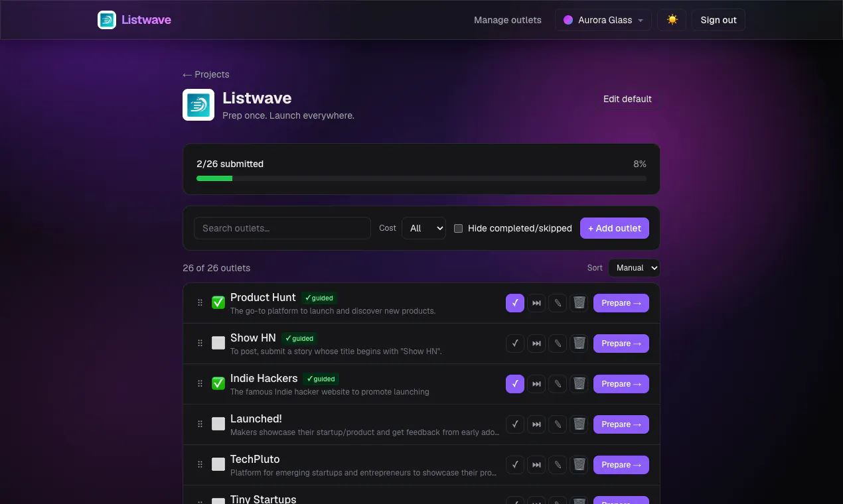Click the Listwave brand name in header
Viewport: 843px width, 504px height.
pyautogui.click(x=146, y=20)
